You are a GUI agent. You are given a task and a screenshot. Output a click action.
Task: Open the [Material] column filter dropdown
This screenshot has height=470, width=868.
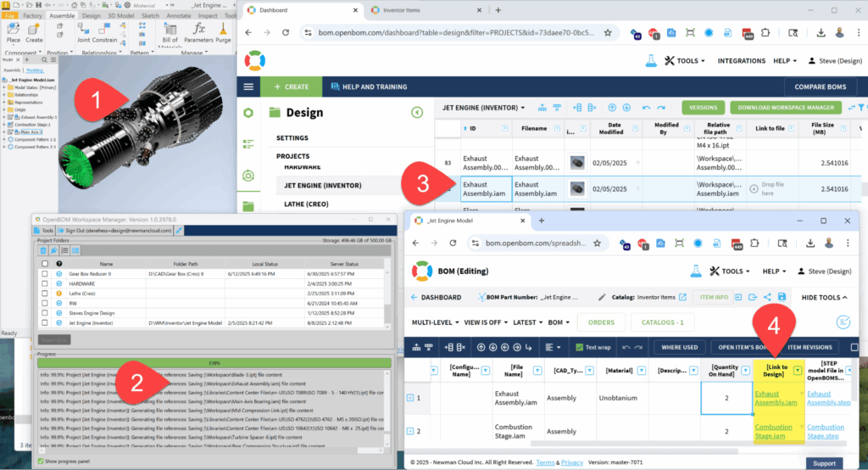[642, 370]
